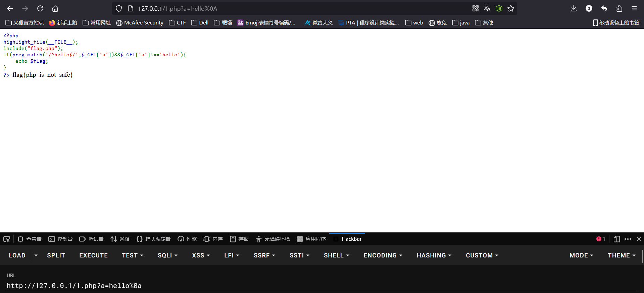Open the extensions puzzle icon
This screenshot has width=644, height=293.
(619, 8)
